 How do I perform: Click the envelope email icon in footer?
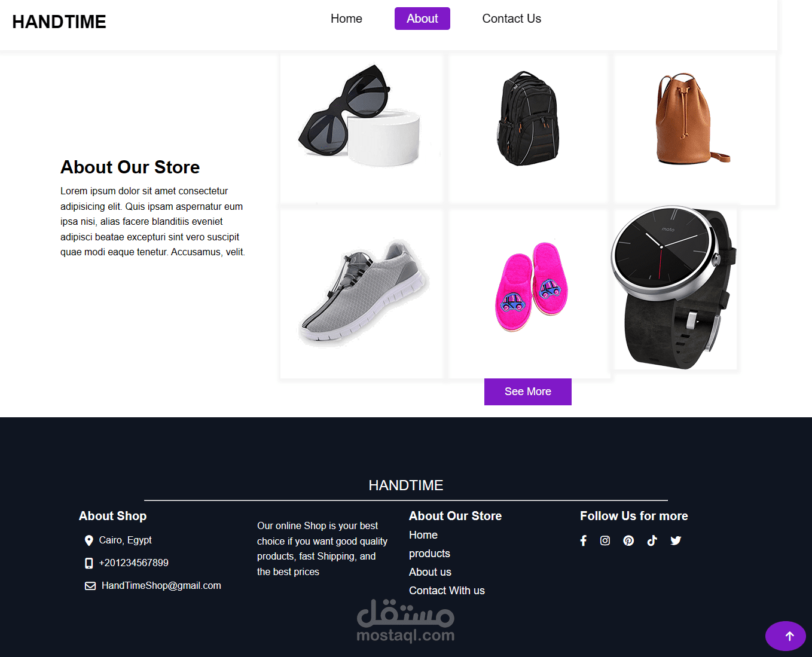[x=90, y=586]
